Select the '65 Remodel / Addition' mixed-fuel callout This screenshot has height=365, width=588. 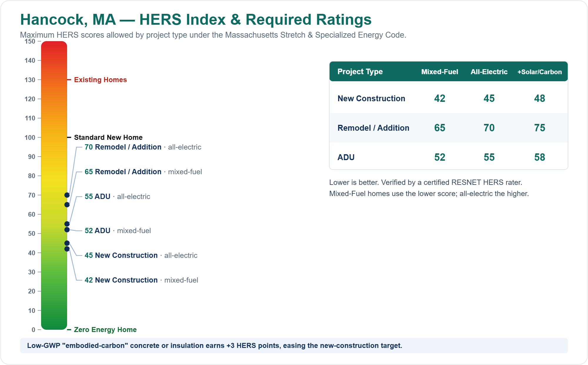[143, 172]
